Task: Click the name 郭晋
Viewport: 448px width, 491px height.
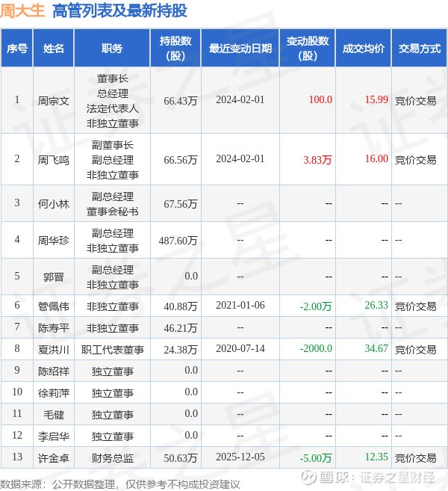Action: click(x=54, y=277)
